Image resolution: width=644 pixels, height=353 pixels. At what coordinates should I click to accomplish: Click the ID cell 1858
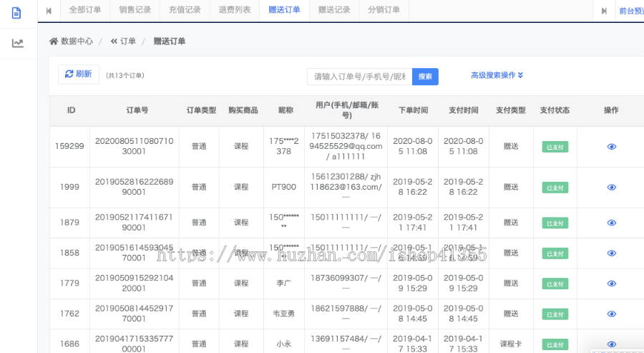pos(69,253)
